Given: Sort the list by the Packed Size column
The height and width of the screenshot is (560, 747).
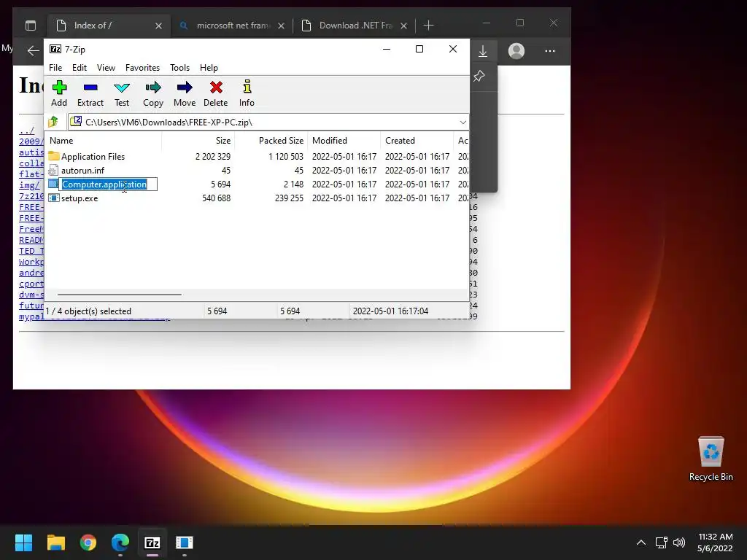Looking at the screenshot, I should tap(271, 141).
